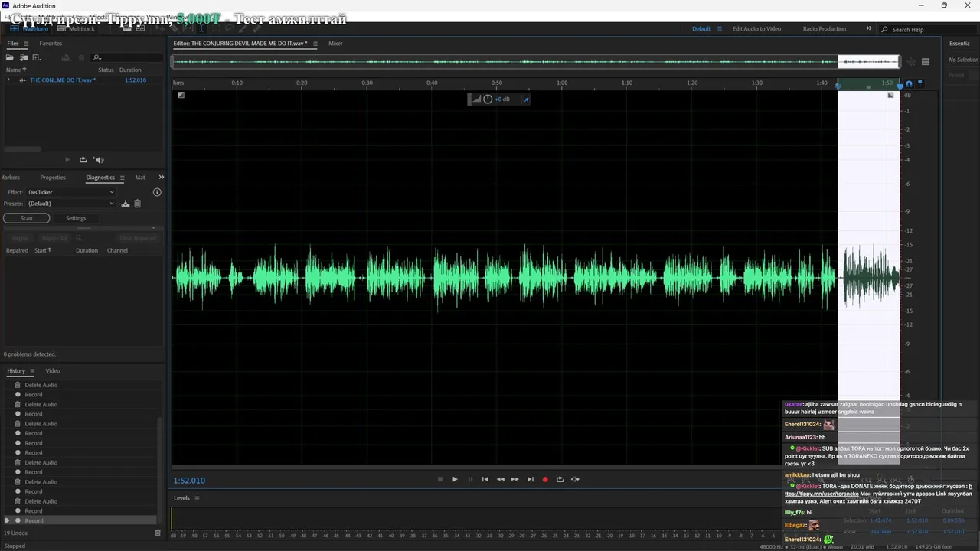
Task: Toggle Loop Playback in Files panel
Action: tap(83, 160)
